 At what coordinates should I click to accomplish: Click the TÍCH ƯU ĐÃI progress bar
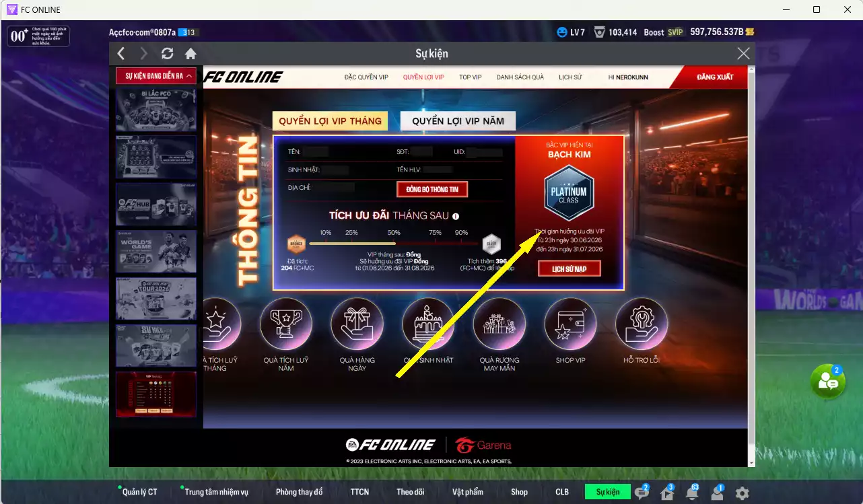click(394, 243)
